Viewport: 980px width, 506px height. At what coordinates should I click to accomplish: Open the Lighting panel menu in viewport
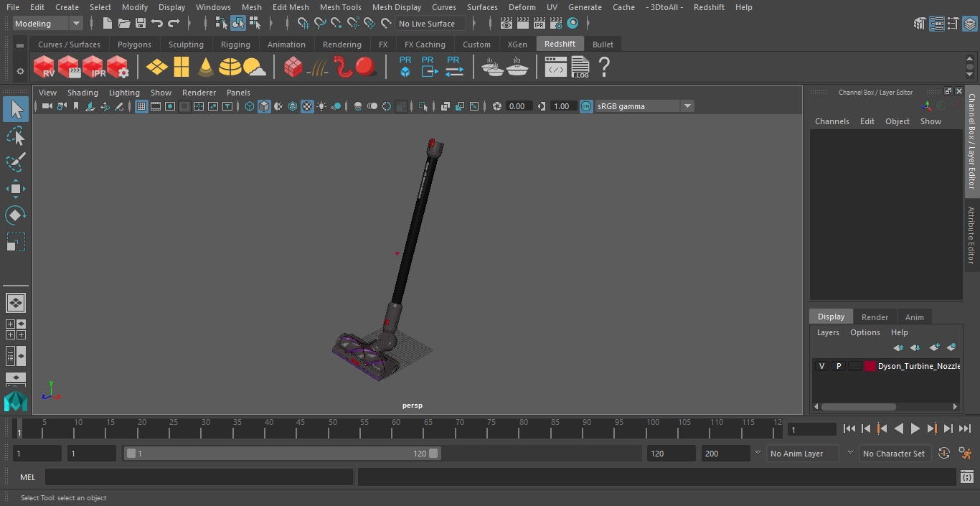coord(124,93)
